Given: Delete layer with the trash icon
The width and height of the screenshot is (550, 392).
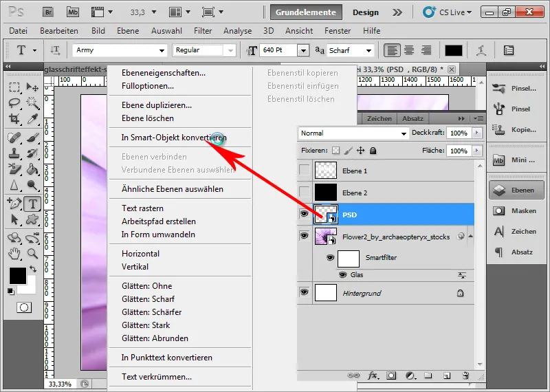Looking at the screenshot, I should [465, 376].
